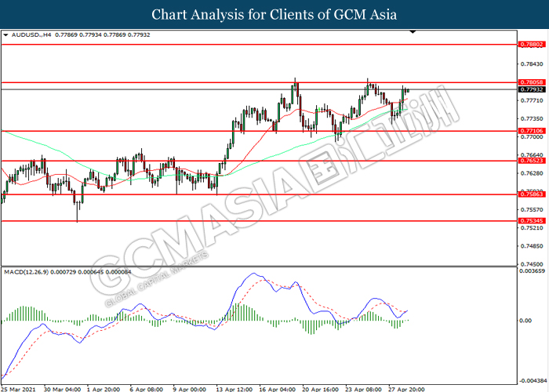Click the MACD zero level 0.00 label
Image resolution: width=549 pixels, height=392 pixels.
(x=525, y=321)
